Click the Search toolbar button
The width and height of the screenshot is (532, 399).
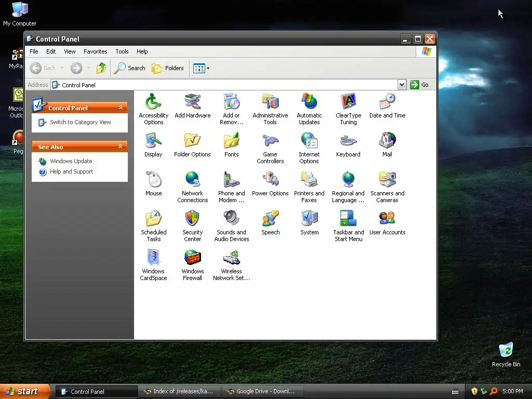[x=129, y=68]
